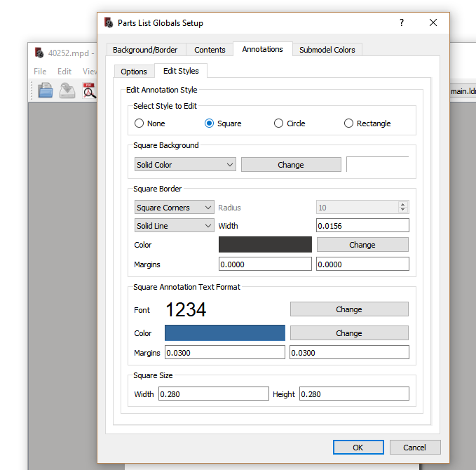This screenshot has height=470, width=476.
Task: Click the 1234 font preview text
Action: tap(186, 309)
